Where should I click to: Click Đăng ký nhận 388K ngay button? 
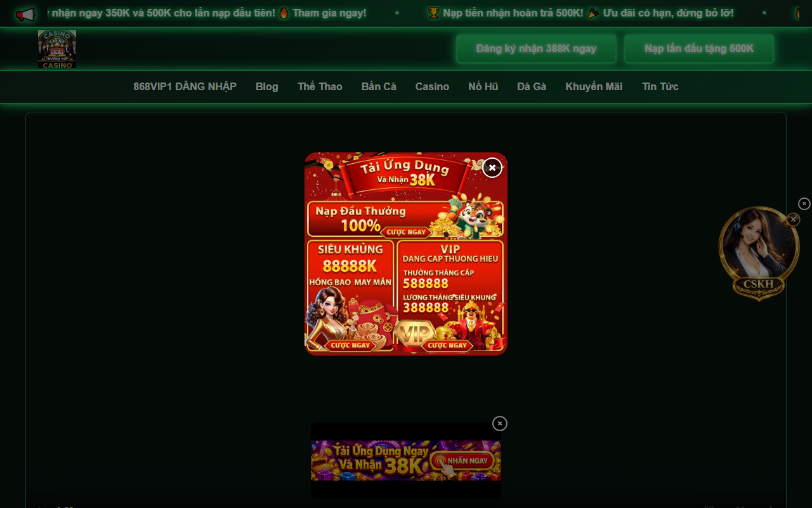pyautogui.click(x=536, y=49)
